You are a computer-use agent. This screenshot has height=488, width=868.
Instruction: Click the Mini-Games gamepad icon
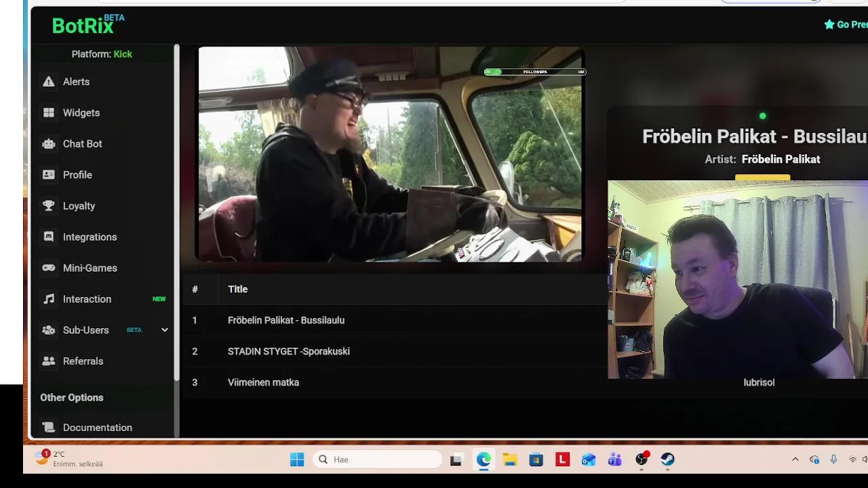[x=48, y=268]
